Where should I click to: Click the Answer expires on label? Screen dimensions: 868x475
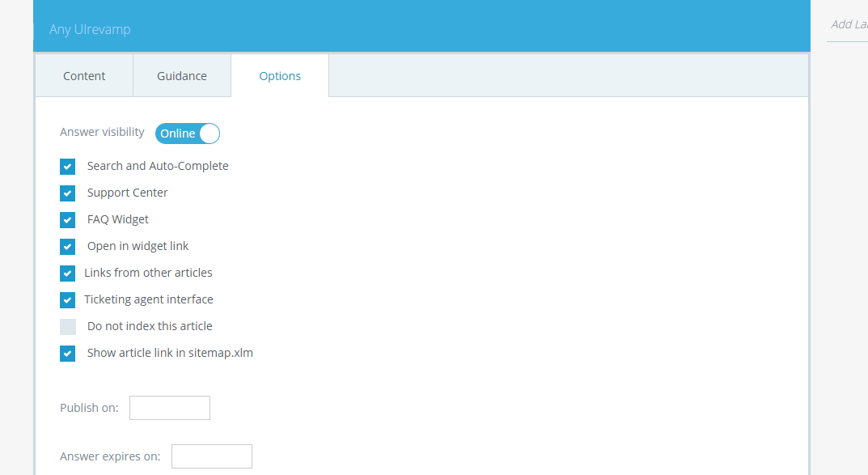click(x=110, y=456)
